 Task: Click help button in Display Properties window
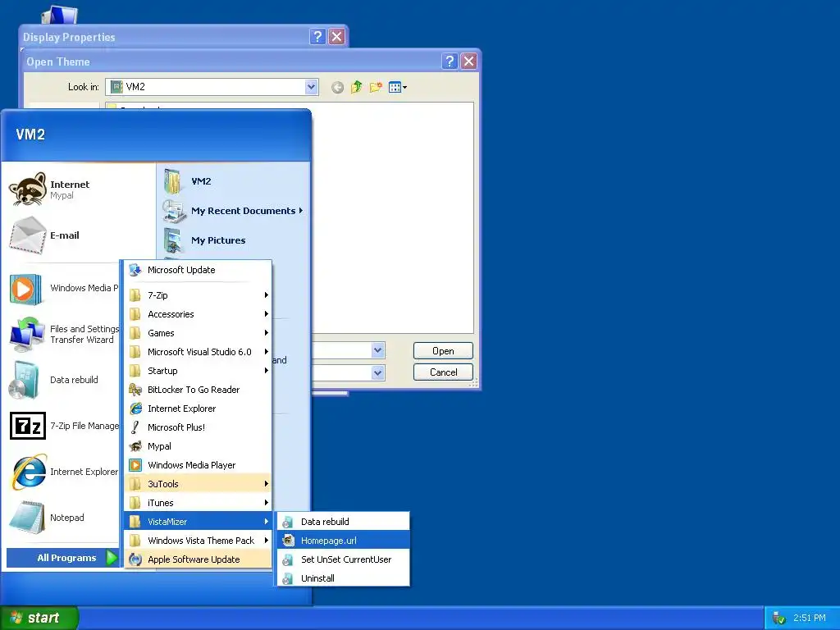tap(317, 36)
